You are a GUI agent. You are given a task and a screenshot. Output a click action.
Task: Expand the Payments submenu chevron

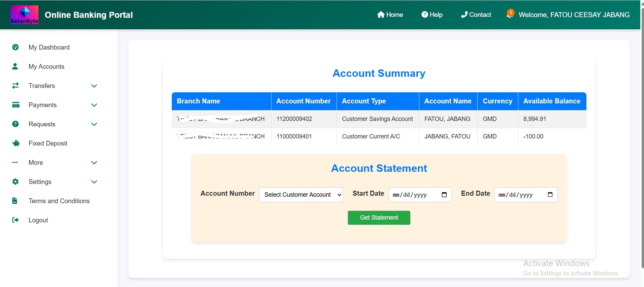click(x=94, y=105)
